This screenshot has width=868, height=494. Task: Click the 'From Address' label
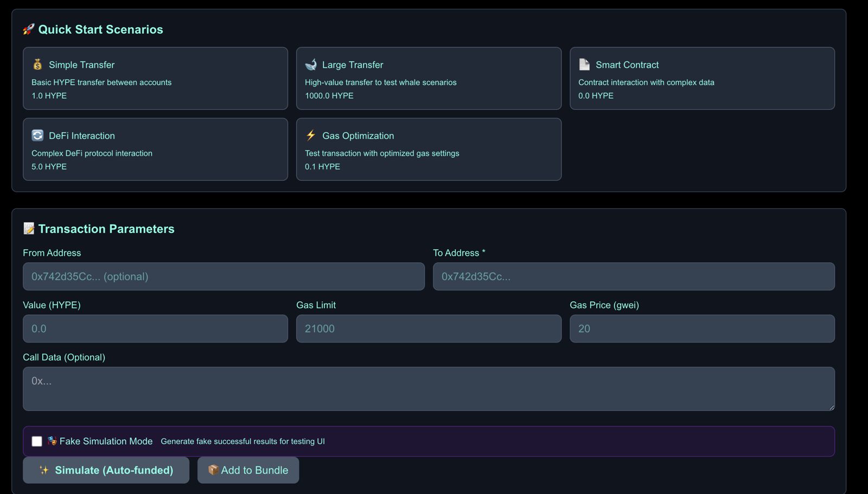tap(52, 253)
